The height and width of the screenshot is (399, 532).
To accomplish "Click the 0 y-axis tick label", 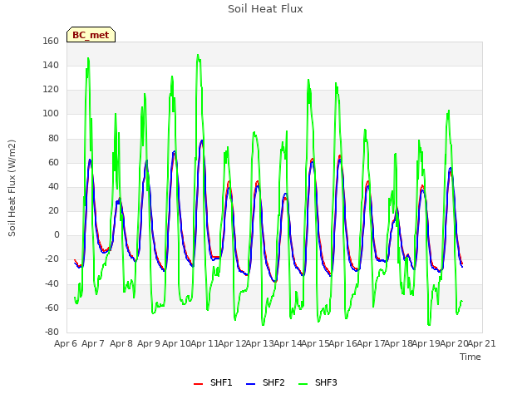I will (57, 234).
